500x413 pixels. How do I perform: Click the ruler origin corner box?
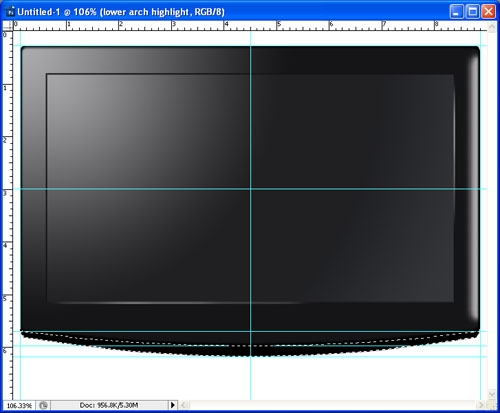point(8,26)
